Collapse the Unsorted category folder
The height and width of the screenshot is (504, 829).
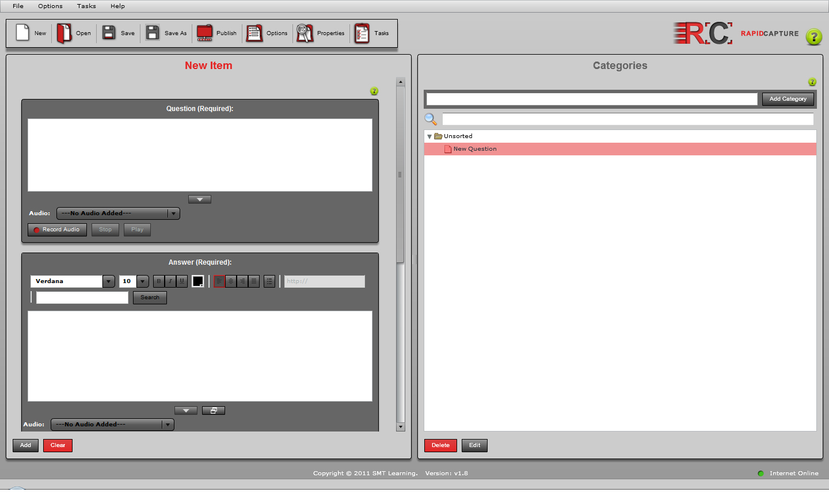tap(429, 136)
